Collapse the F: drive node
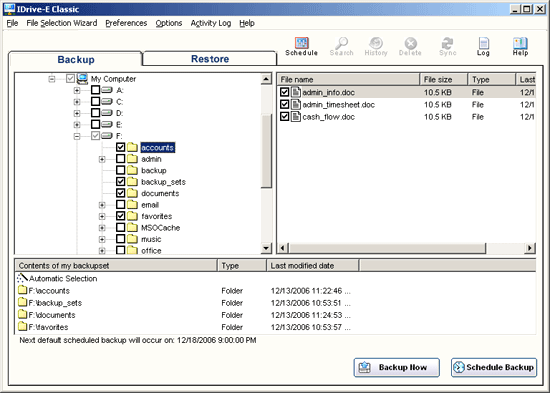 coord(77,136)
